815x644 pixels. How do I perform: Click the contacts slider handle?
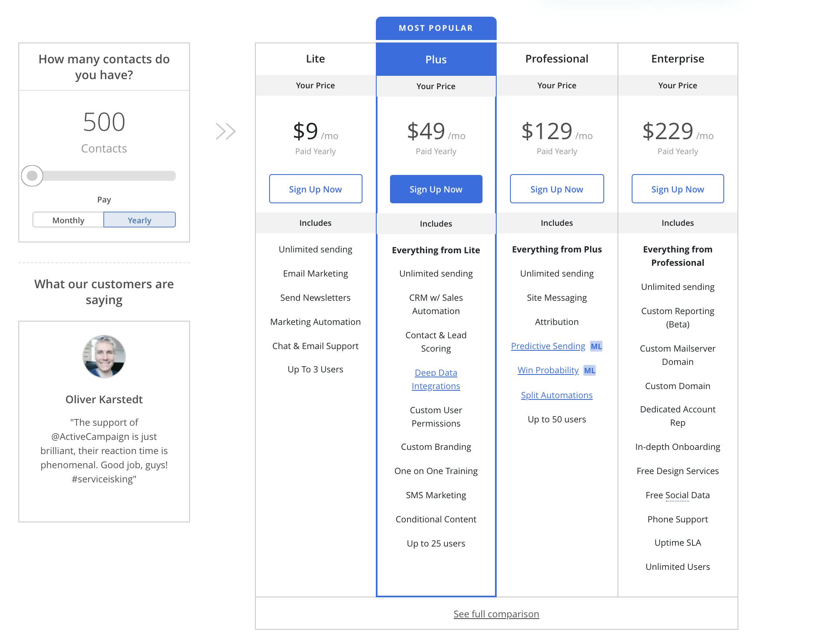click(x=32, y=176)
